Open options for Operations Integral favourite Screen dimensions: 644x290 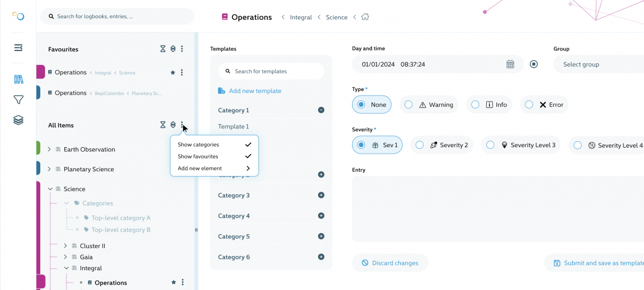(182, 73)
